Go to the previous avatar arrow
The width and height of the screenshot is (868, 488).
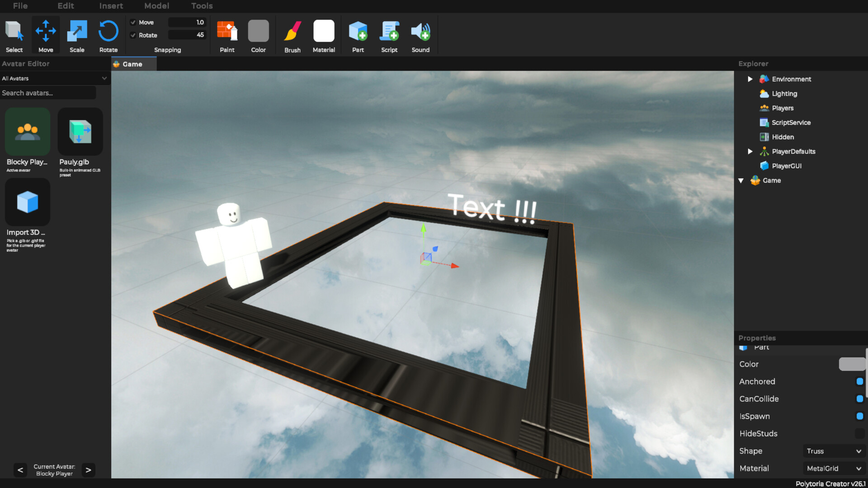pos(20,470)
